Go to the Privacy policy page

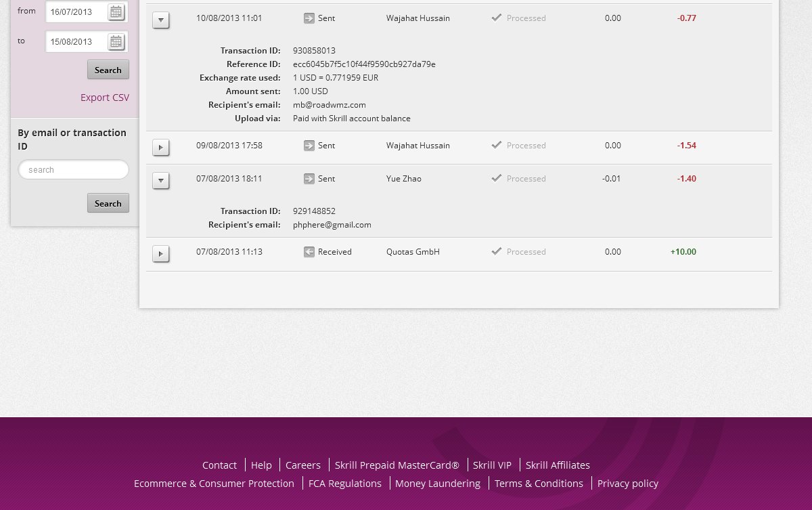coord(627,484)
